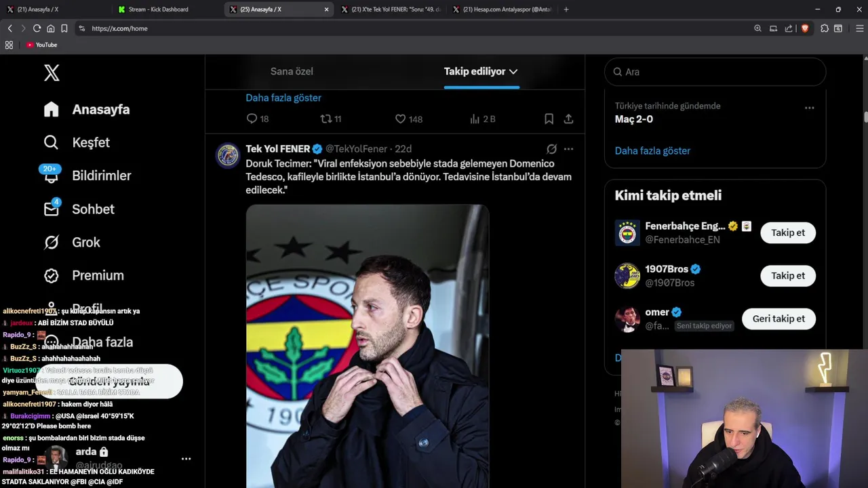The height and width of the screenshot is (488, 868).
Task: Expand the Takip ediliyor dropdown chevron
Action: (x=513, y=71)
